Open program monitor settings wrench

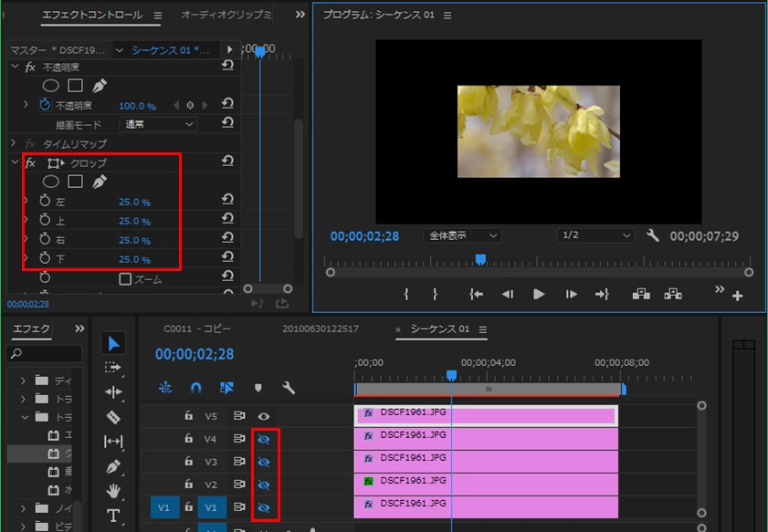coord(652,235)
